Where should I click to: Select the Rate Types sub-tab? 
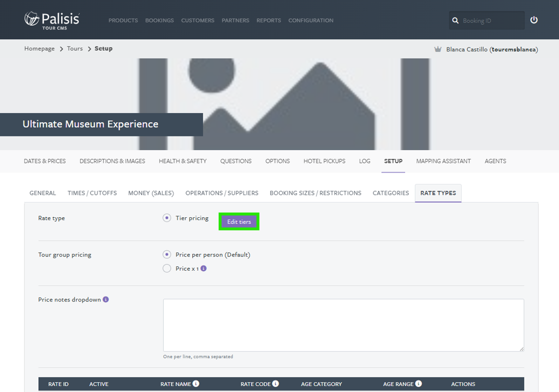click(x=438, y=193)
